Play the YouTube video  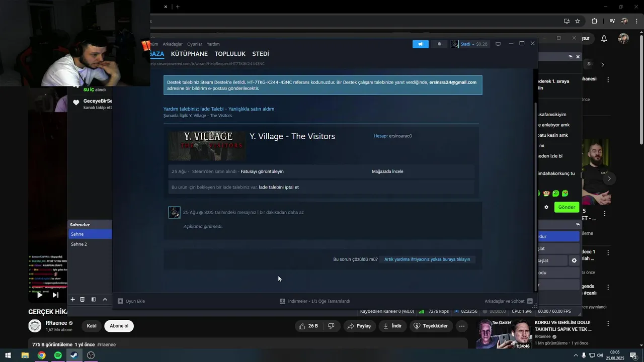pyautogui.click(x=40, y=295)
